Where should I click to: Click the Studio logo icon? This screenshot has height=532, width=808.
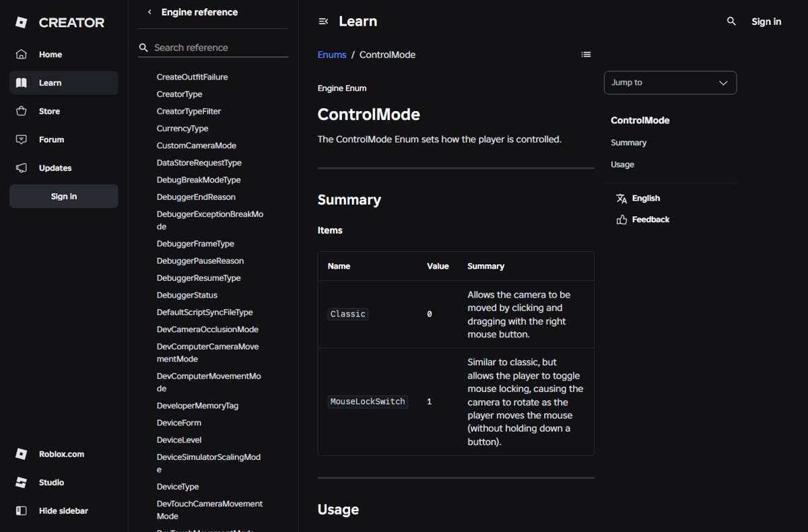pos(22,482)
